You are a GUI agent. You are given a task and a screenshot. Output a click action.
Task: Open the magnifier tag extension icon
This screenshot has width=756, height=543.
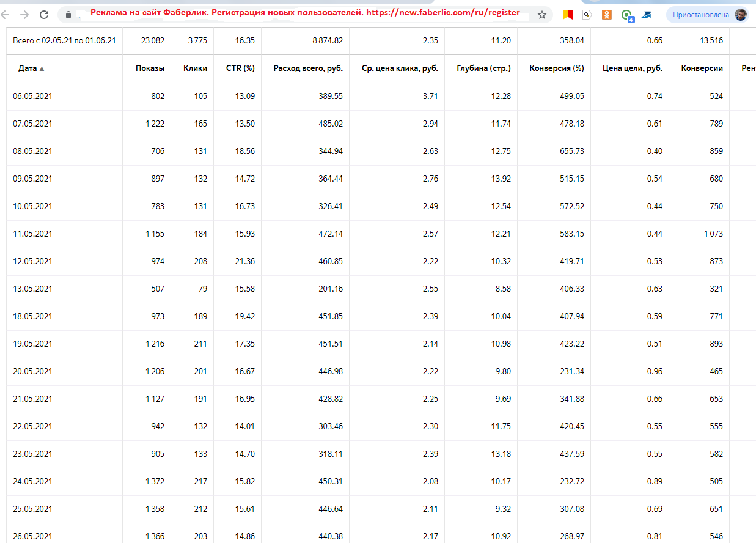tap(587, 14)
